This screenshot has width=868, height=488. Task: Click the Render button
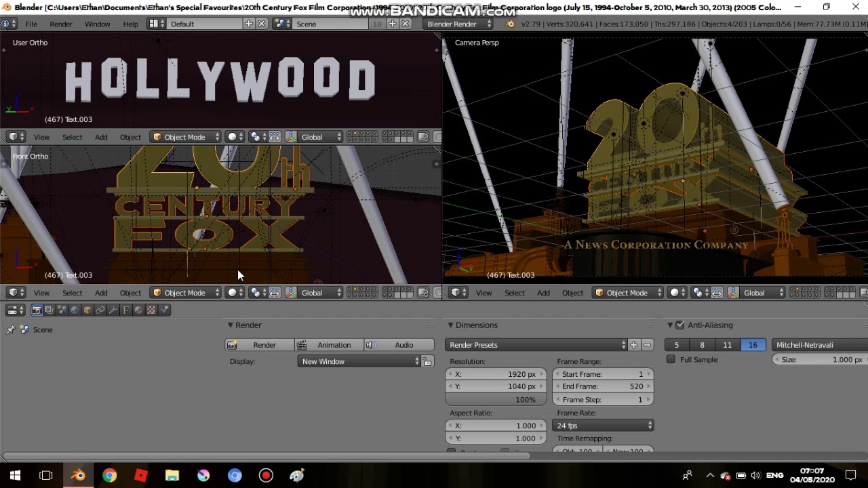[x=260, y=345]
